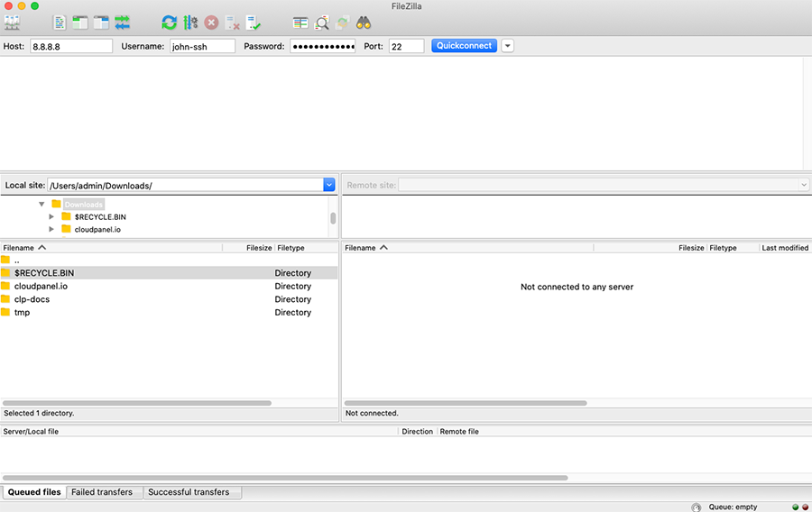The height and width of the screenshot is (512, 812).
Task: Sort remote files by Filetype column
Action: click(733, 248)
